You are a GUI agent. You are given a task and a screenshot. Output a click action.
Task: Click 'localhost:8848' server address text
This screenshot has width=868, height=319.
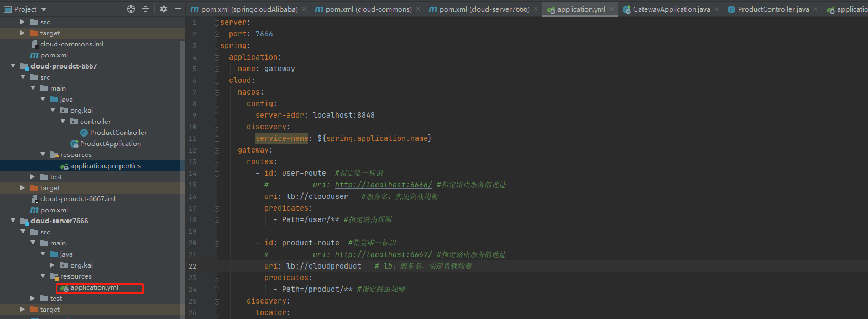click(344, 115)
